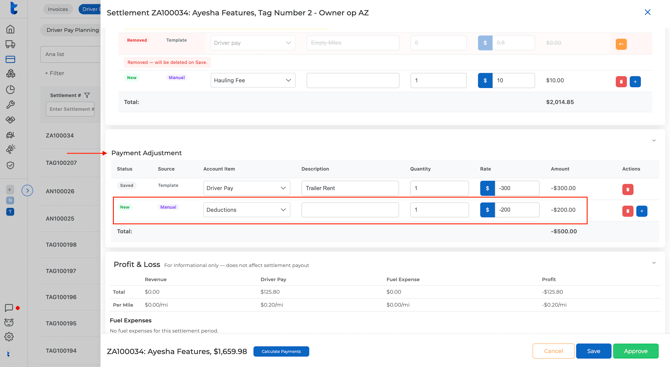
Task: Select settlement TAG100195 in the list
Action: pos(61,323)
